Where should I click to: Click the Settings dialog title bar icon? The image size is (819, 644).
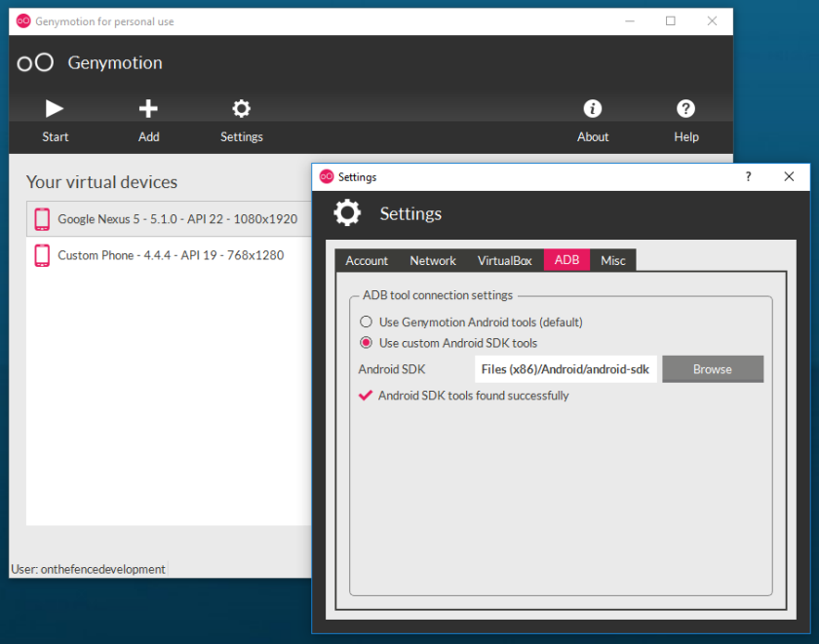pyautogui.click(x=327, y=177)
